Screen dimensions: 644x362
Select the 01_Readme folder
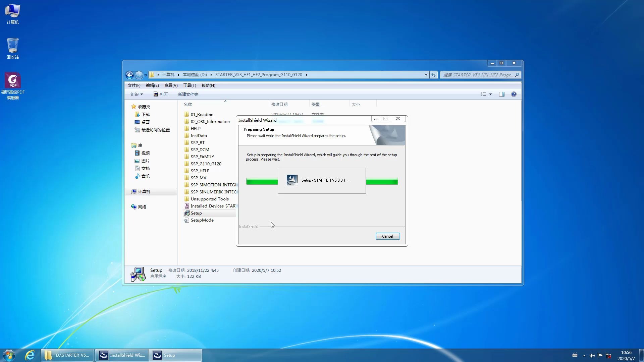point(199,114)
